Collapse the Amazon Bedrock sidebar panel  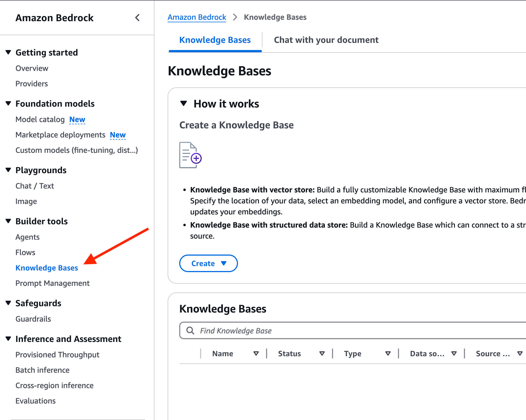click(137, 18)
